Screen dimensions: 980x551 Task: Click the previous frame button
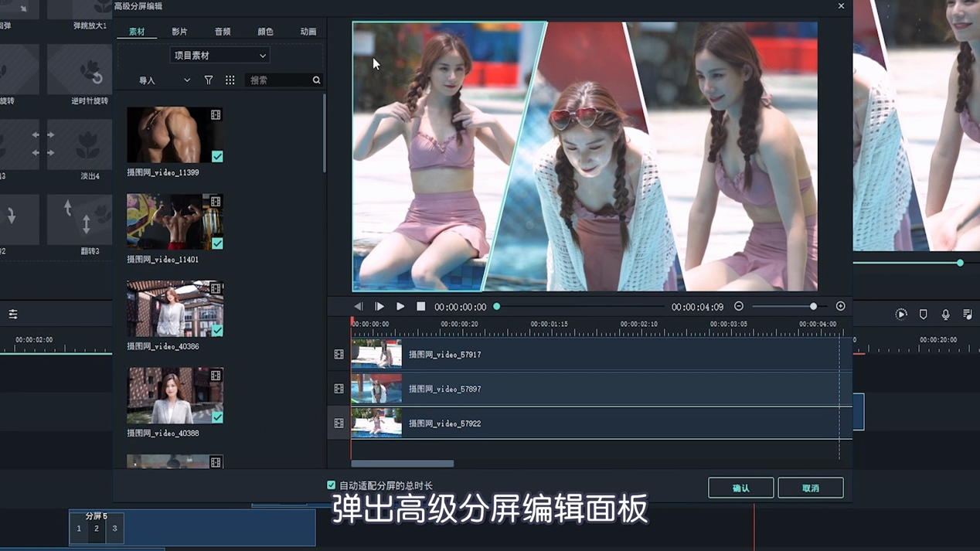[359, 307]
